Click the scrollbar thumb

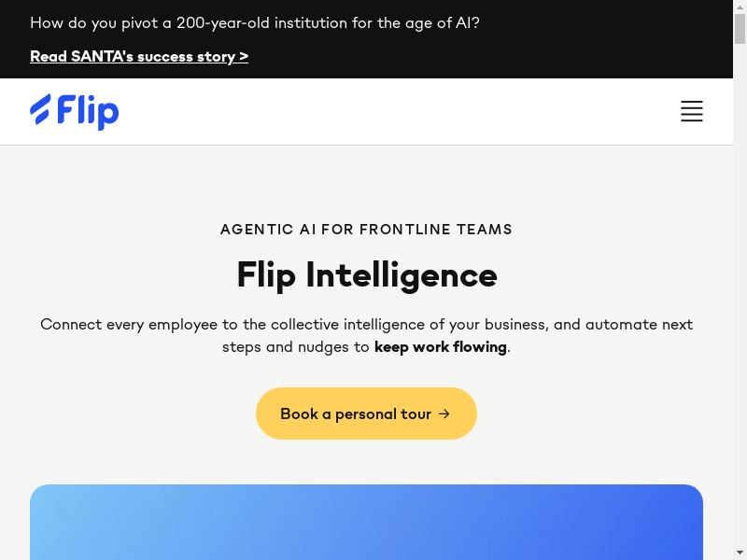click(x=740, y=28)
